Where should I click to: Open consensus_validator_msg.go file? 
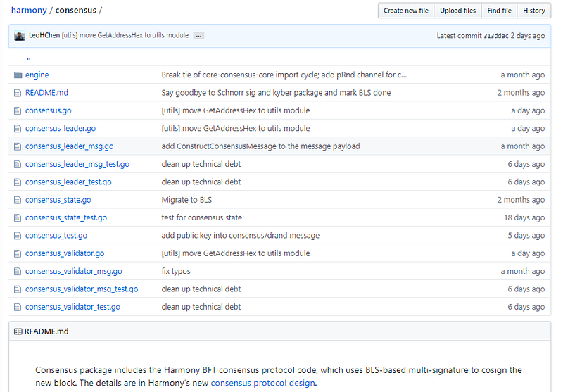point(73,271)
